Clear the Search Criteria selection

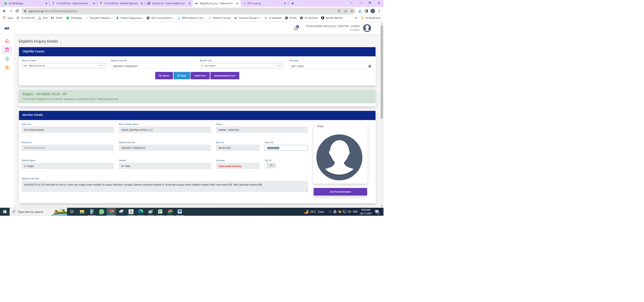tap(100, 66)
